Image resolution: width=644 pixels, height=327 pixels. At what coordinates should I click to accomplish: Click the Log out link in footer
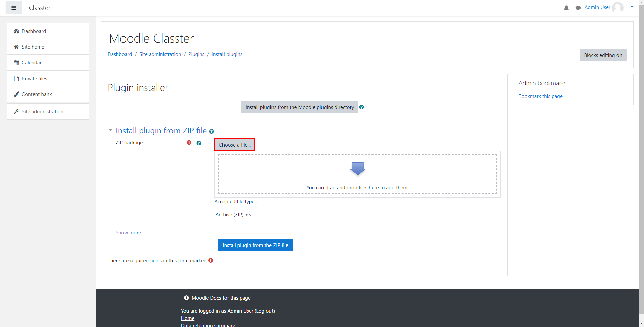pos(265,311)
